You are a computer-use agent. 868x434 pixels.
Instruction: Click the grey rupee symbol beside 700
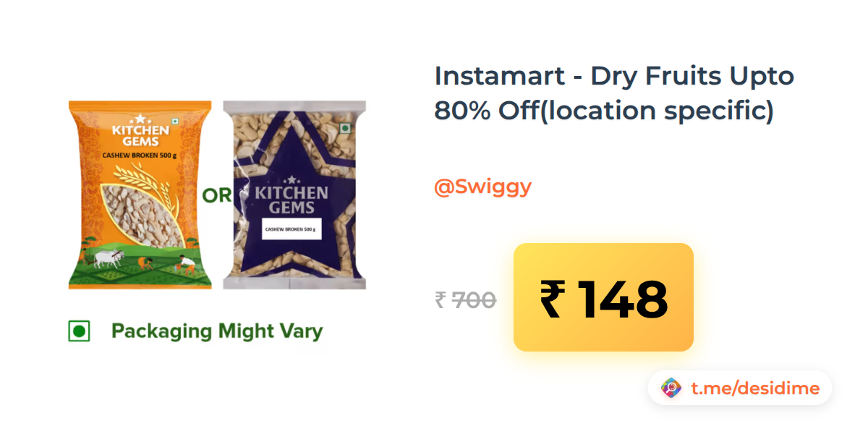tap(440, 299)
